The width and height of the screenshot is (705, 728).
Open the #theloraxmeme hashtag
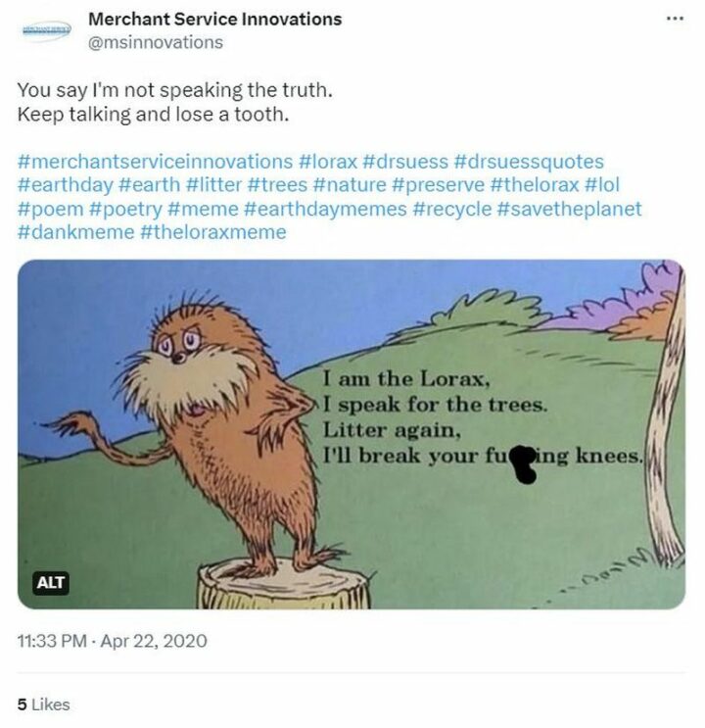point(213,232)
